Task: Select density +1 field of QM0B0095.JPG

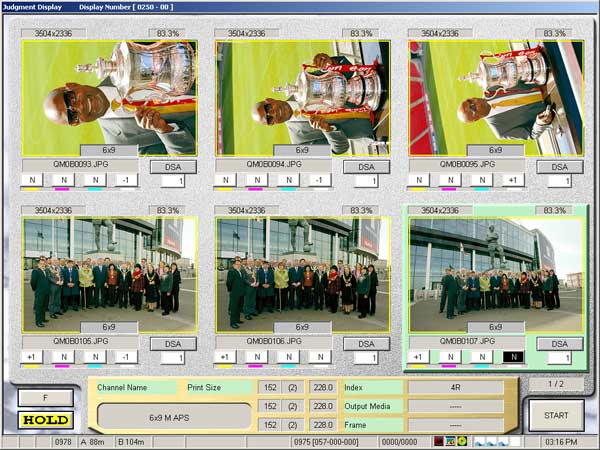Action: pyautogui.click(x=513, y=180)
